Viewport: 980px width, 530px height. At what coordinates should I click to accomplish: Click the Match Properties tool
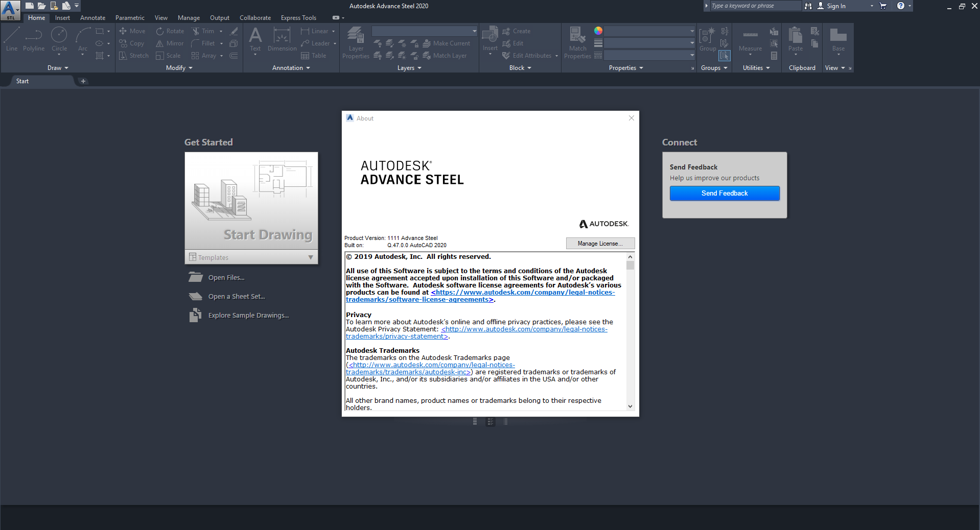(x=577, y=43)
